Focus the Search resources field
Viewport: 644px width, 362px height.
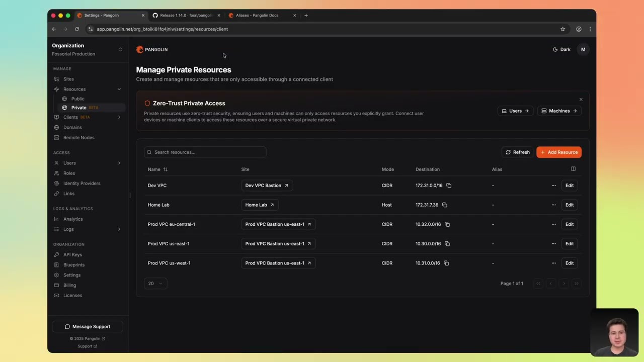205,152
